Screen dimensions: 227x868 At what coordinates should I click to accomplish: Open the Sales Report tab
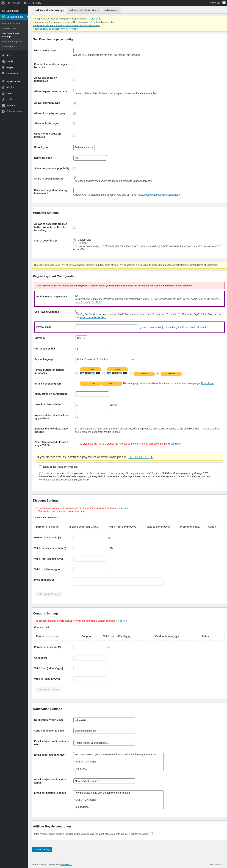111,10
